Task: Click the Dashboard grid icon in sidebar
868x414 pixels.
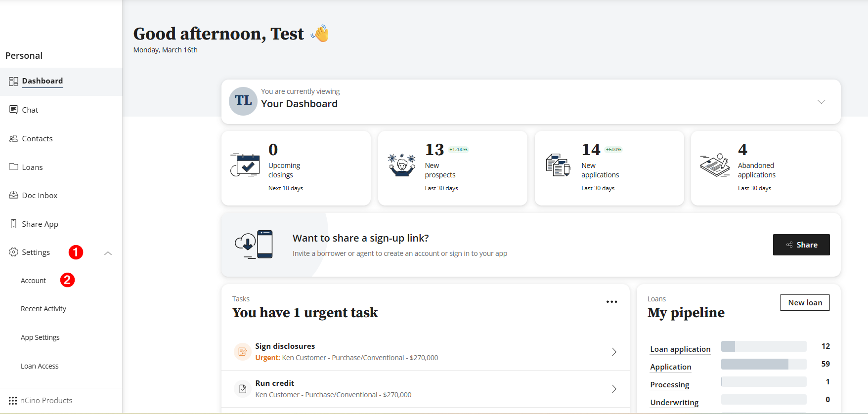Action: [x=13, y=82]
